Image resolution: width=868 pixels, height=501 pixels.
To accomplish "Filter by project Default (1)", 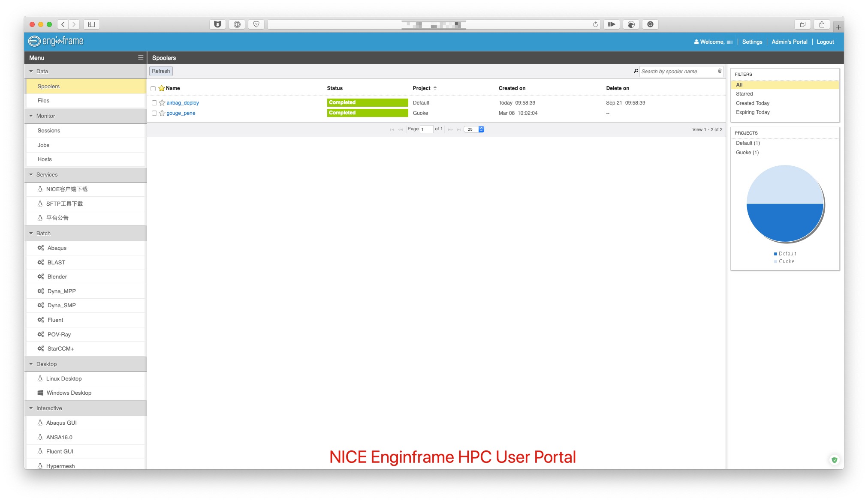I will tap(748, 143).
